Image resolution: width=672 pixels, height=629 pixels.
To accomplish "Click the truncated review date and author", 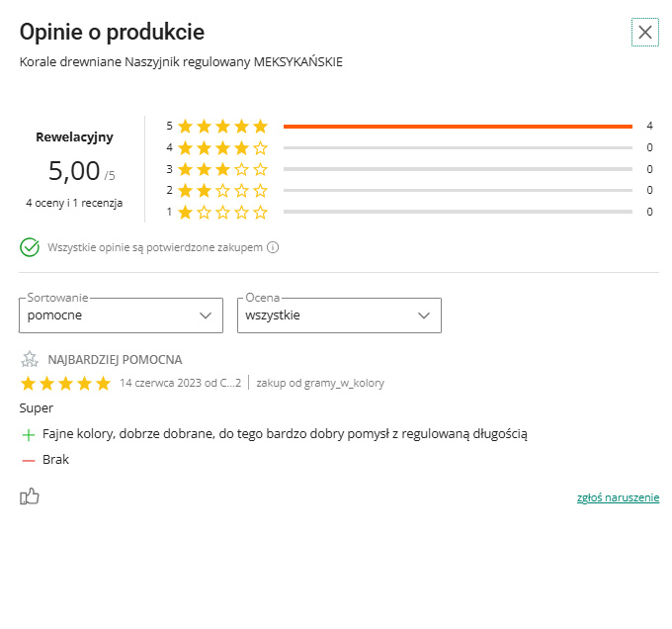I will (180, 383).
